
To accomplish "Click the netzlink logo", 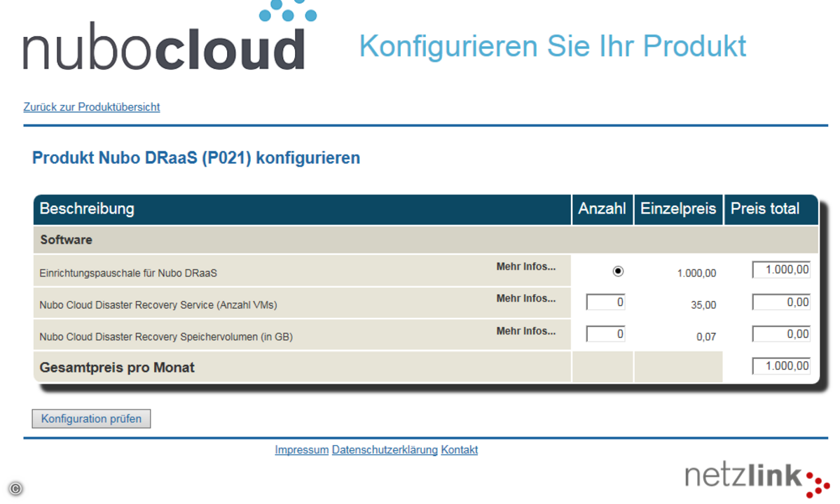I will (757, 479).
